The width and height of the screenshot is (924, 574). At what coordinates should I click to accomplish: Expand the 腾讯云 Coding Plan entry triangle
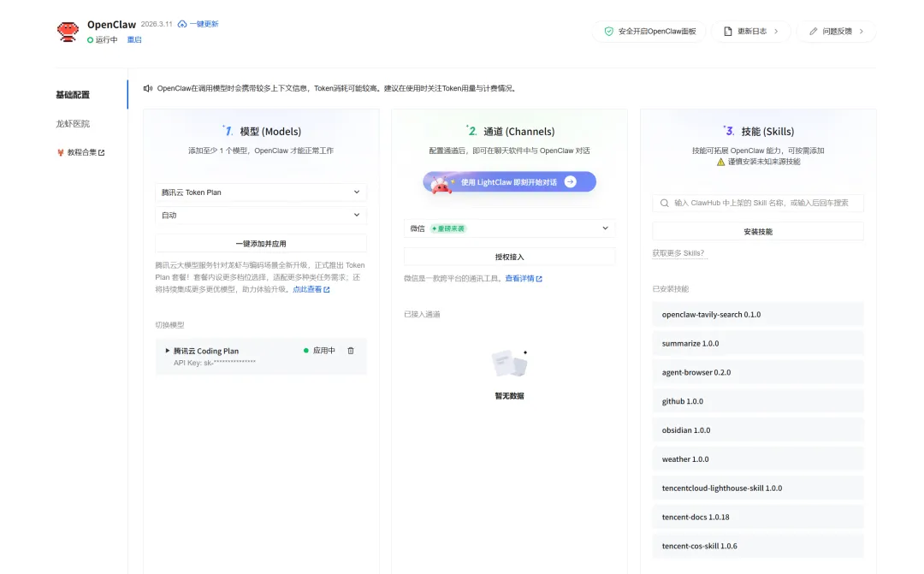pyautogui.click(x=168, y=351)
